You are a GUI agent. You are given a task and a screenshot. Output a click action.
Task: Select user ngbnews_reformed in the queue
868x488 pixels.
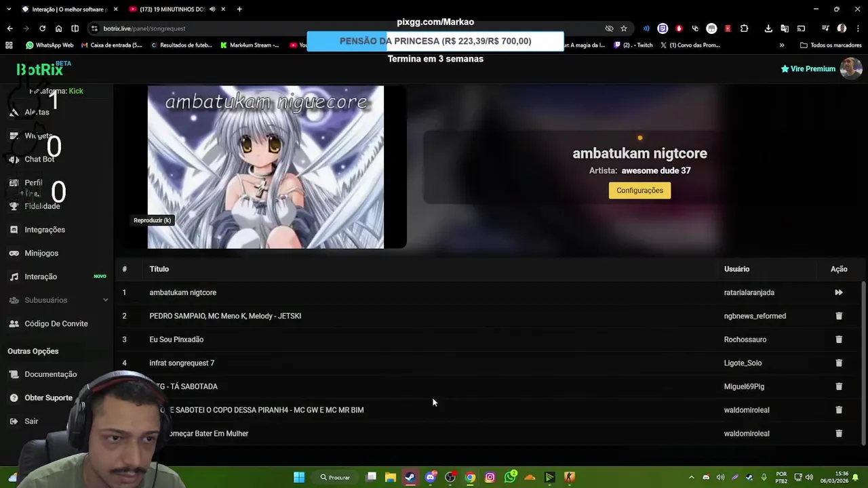click(x=755, y=316)
